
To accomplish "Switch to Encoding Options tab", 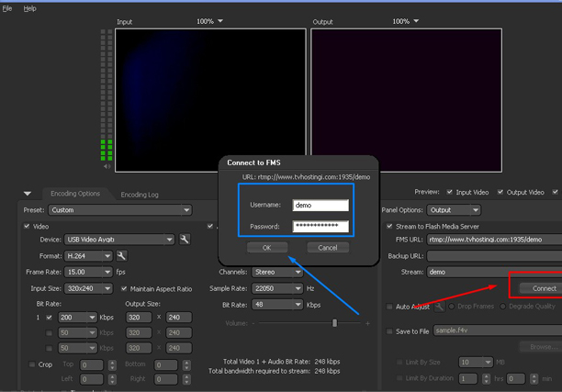I will pos(75,194).
